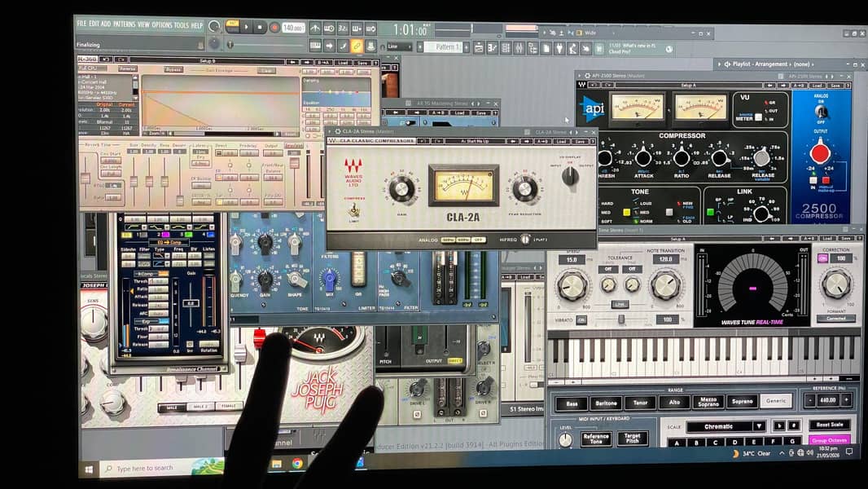Click the CLA-2A HiFreq knob
This screenshot has height=489, width=868.
coord(524,240)
